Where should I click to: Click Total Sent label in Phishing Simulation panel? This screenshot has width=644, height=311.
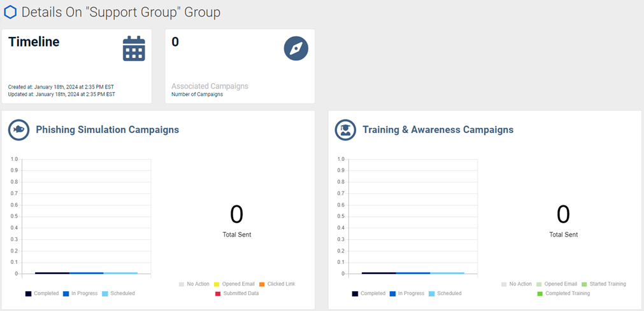(x=236, y=235)
